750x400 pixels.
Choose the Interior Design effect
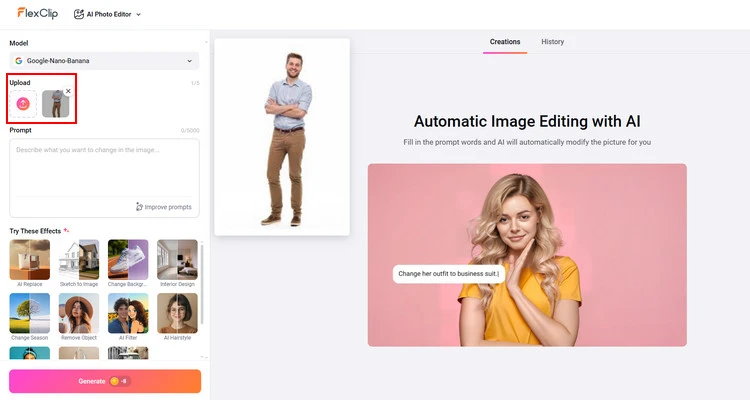click(x=177, y=263)
